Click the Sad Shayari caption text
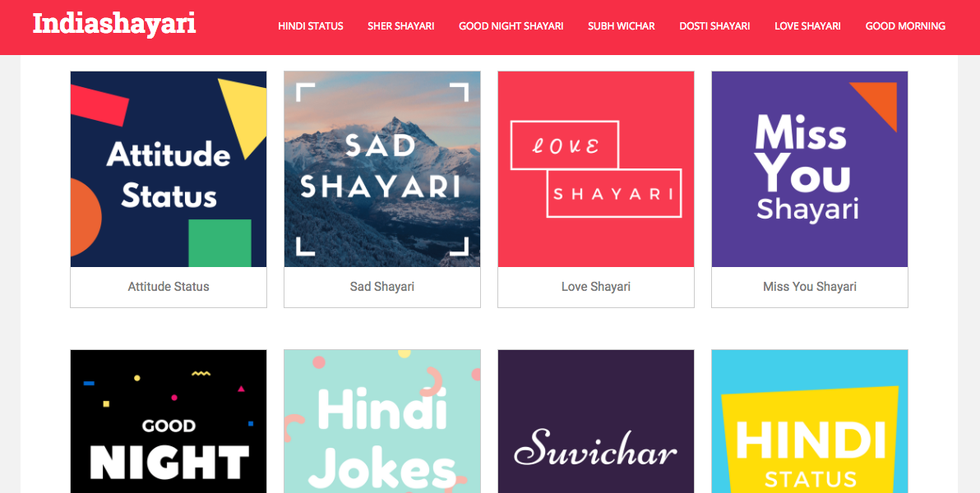 pos(382,287)
